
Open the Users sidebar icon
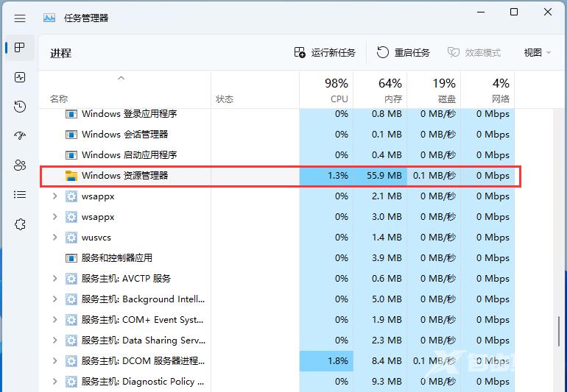[x=20, y=165]
